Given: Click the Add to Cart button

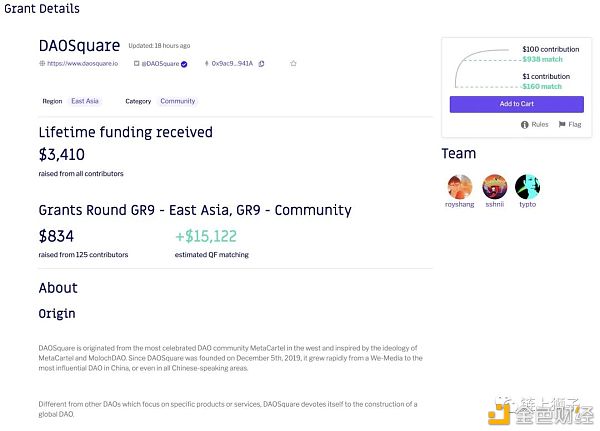Looking at the screenshot, I should [517, 104].
